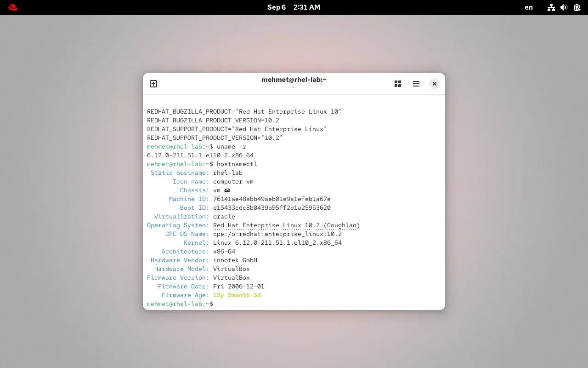This screenshot has height=368, width=588.
Task: Click Hardware Vendor value innotek GmbH
Action: coord(235,260)
